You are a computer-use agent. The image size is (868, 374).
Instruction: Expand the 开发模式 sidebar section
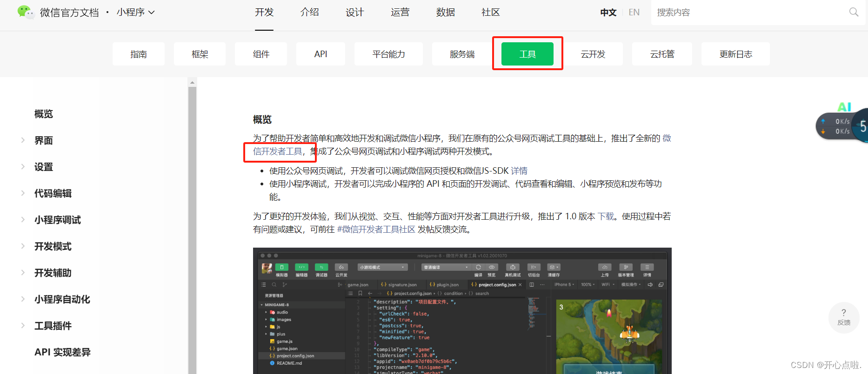(23, 246)
